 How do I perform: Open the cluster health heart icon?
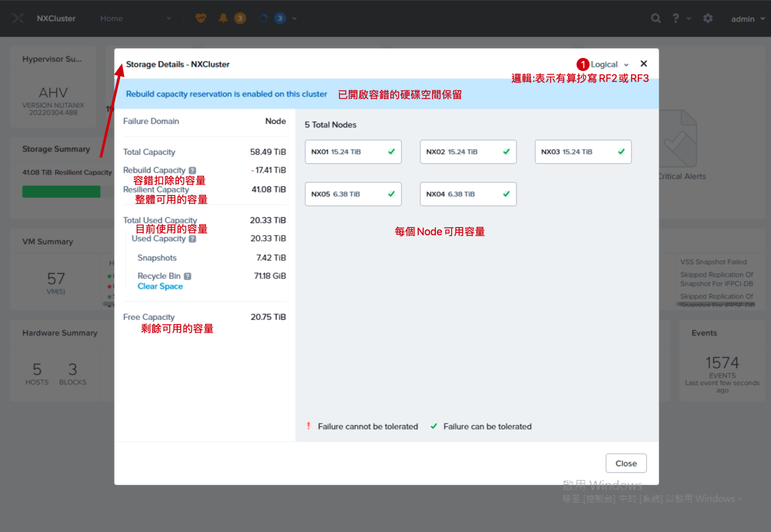tap(201, 18)
